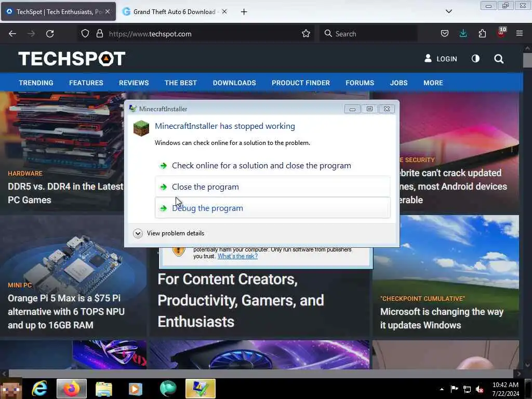Expand View problem details

(169, 233)
